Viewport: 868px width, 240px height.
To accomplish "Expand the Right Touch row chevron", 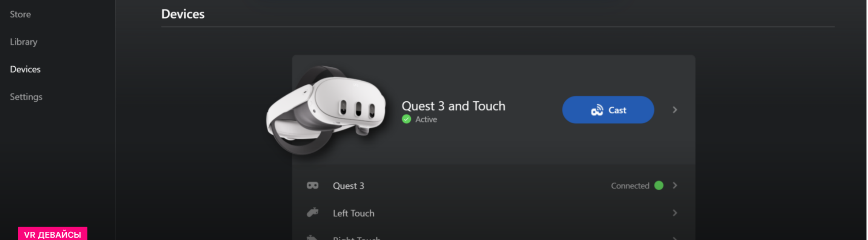I will click(x=675, y=238).
